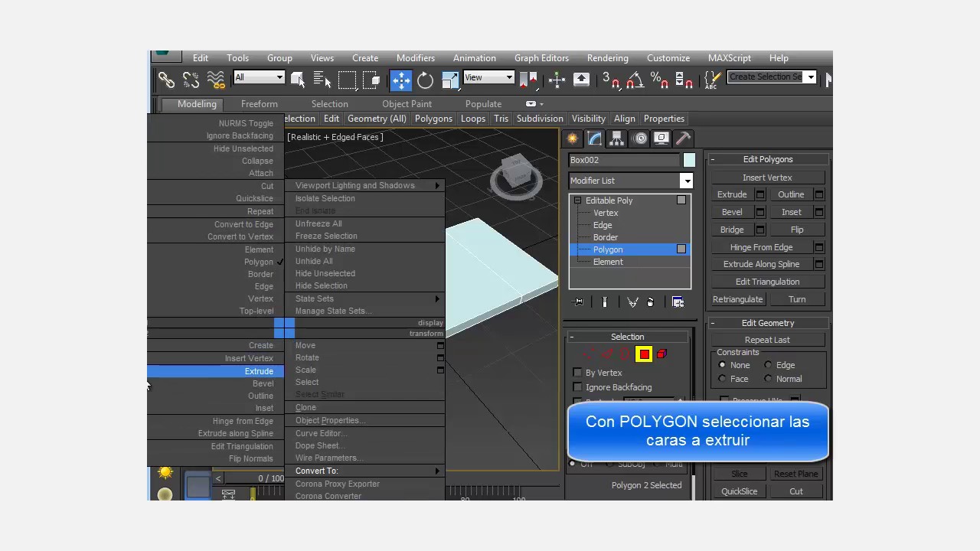Open the Graph Editors menu

click(541, 58)
